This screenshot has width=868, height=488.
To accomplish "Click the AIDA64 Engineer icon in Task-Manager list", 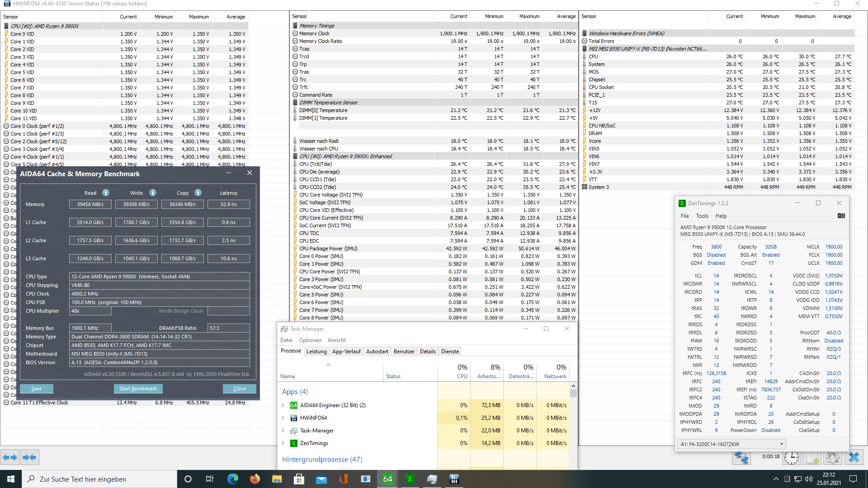I will point(294,405).
